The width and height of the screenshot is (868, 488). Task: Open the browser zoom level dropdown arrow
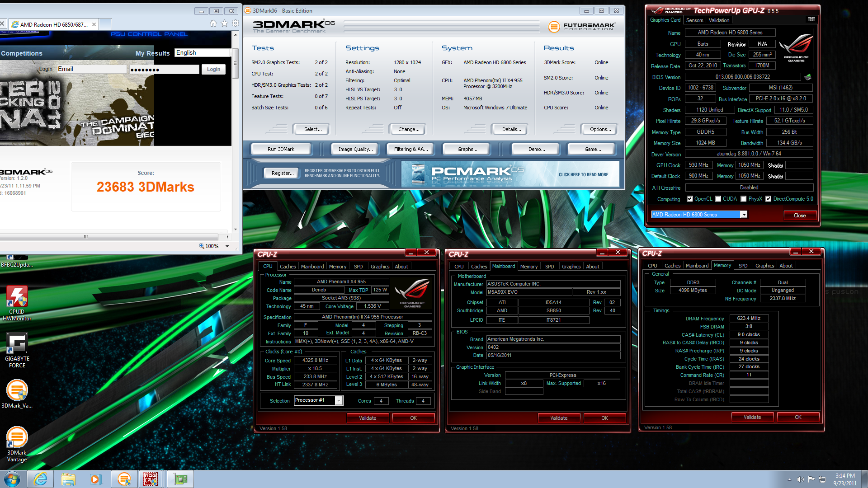[227, 246]
